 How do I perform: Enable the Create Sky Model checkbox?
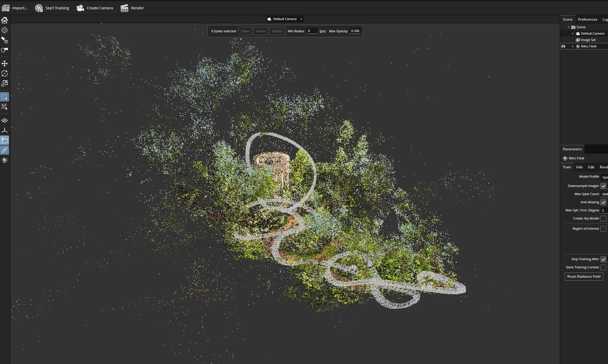click(x=603, y=219)
